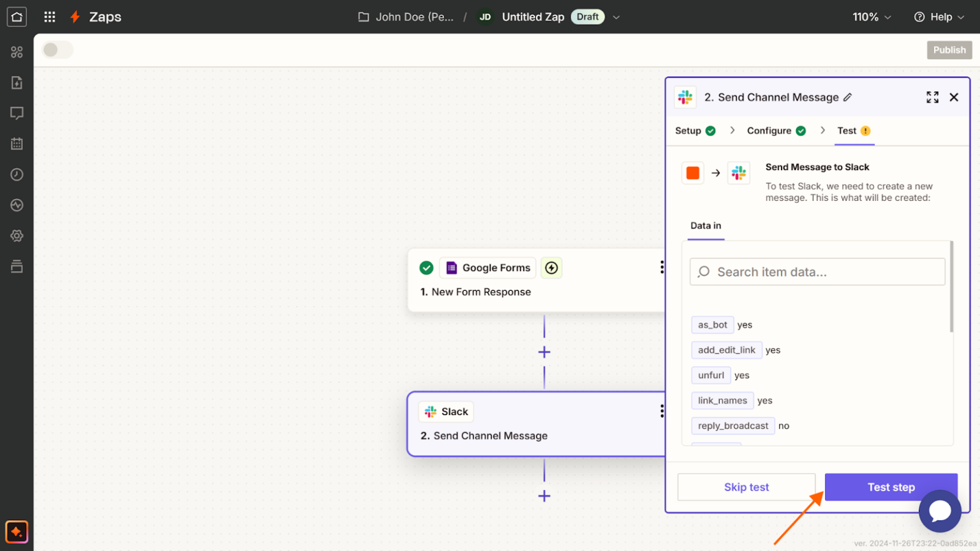
Task: Click the Zapier lightning bolt logo
Action: pyautogui.click(x=75, y=17)
